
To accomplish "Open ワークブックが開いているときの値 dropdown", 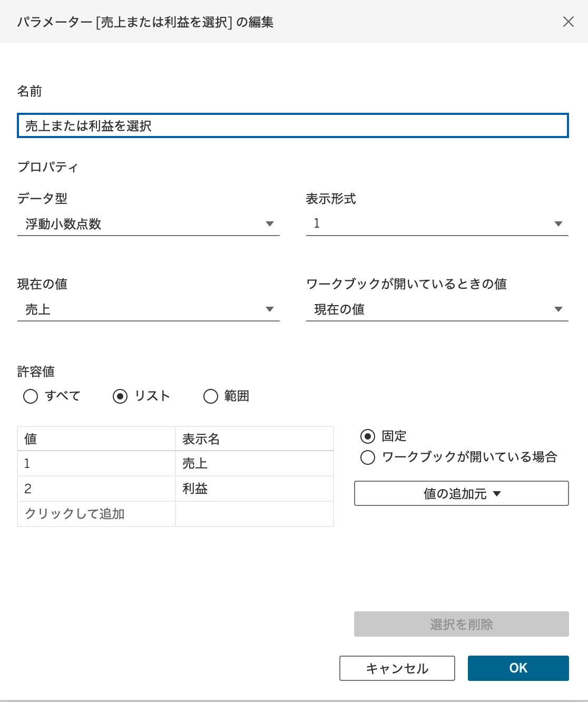I will pos(437,309).
